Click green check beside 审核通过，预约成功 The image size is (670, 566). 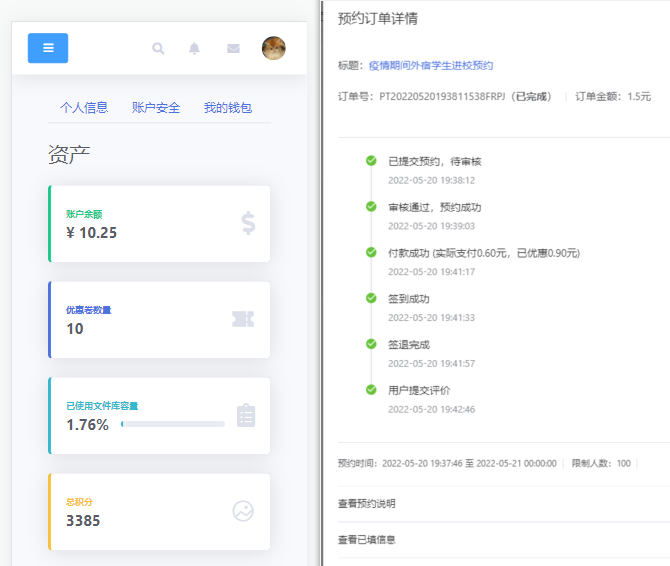tap(371, 206)
